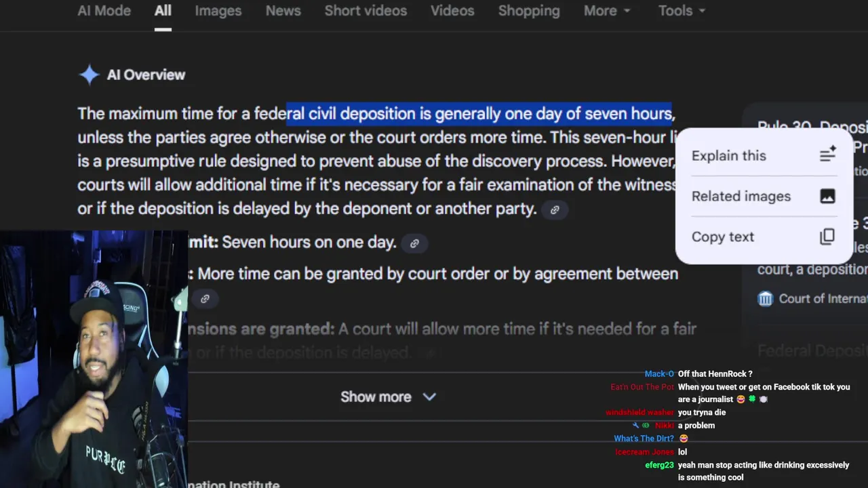Click chat username Icecream Jones

click(644, 452)
